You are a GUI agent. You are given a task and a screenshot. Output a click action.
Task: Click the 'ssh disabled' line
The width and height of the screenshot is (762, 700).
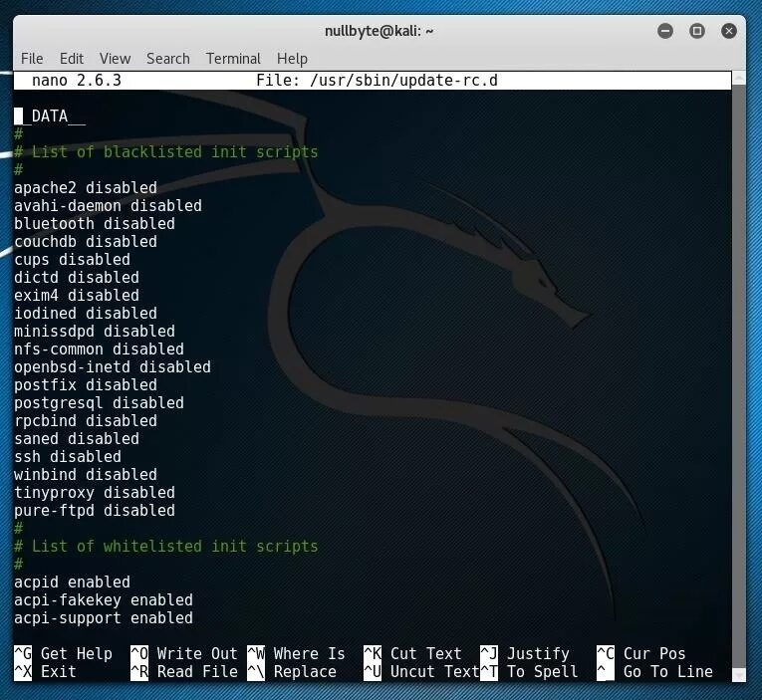(68, 458)
